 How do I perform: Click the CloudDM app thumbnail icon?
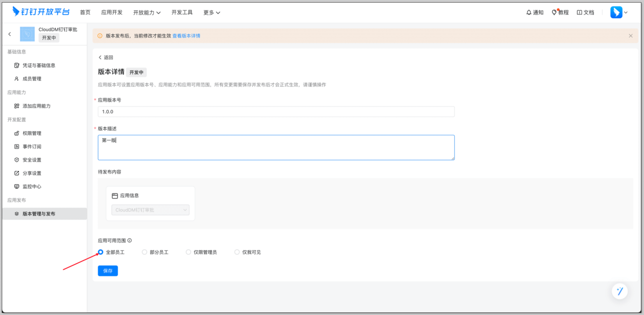pyautogui.click(x=27, y=34)
